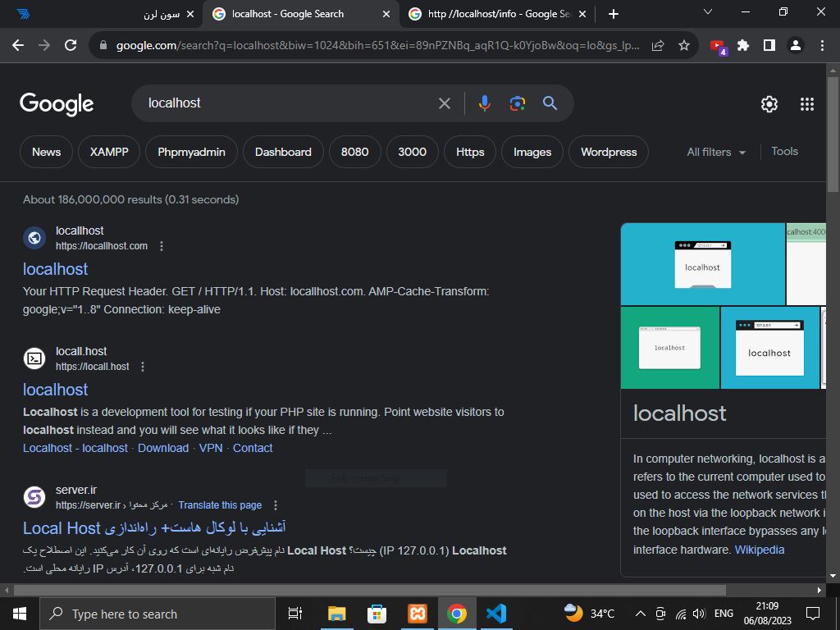The height and width of the screenshot is (630, 840).
Task: Open Task View on taskbar
Action: tap(295, 614)
